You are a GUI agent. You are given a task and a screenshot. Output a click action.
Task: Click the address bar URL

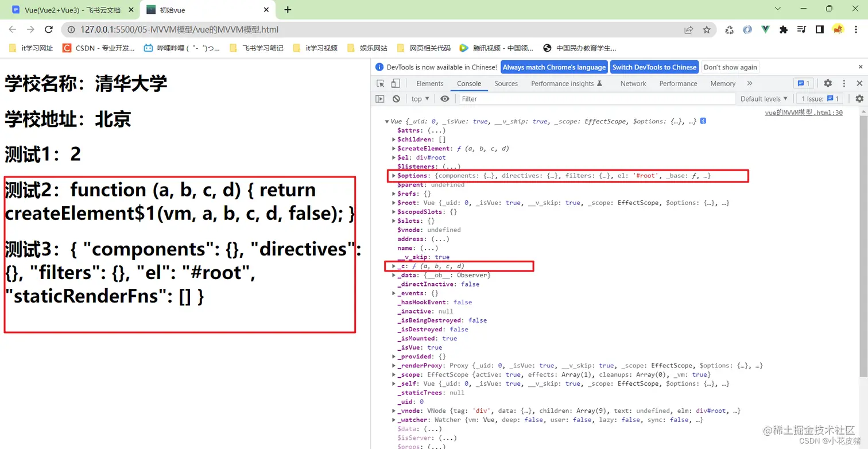[180, 29]
